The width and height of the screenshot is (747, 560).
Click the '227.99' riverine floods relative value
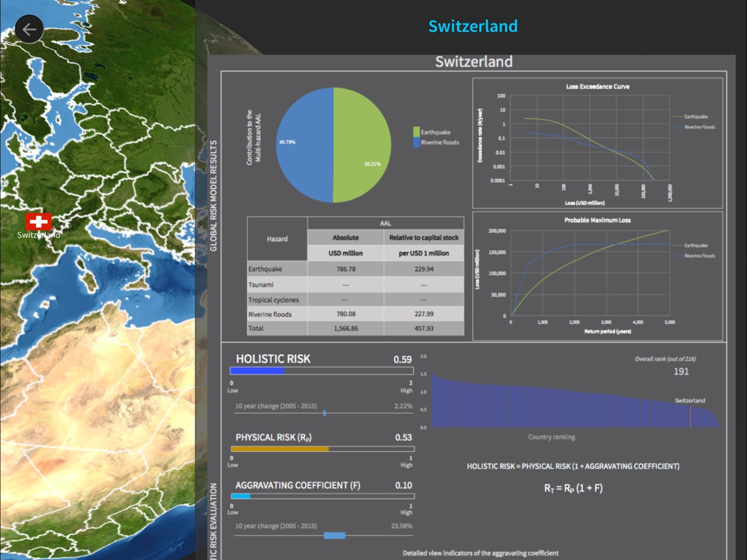[x=424, y=314]
